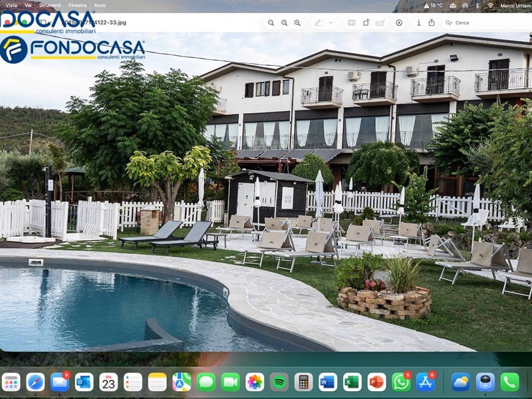Open search options magnifier dropdown
The image size is (532, 399).
[x=450, y=23]
